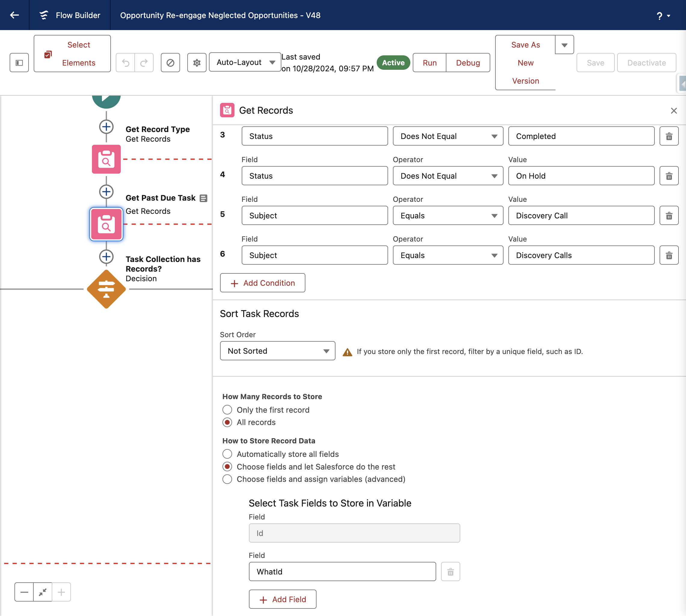Click the Add Field button
Screen dimensions: 686x616
(283, 599)
